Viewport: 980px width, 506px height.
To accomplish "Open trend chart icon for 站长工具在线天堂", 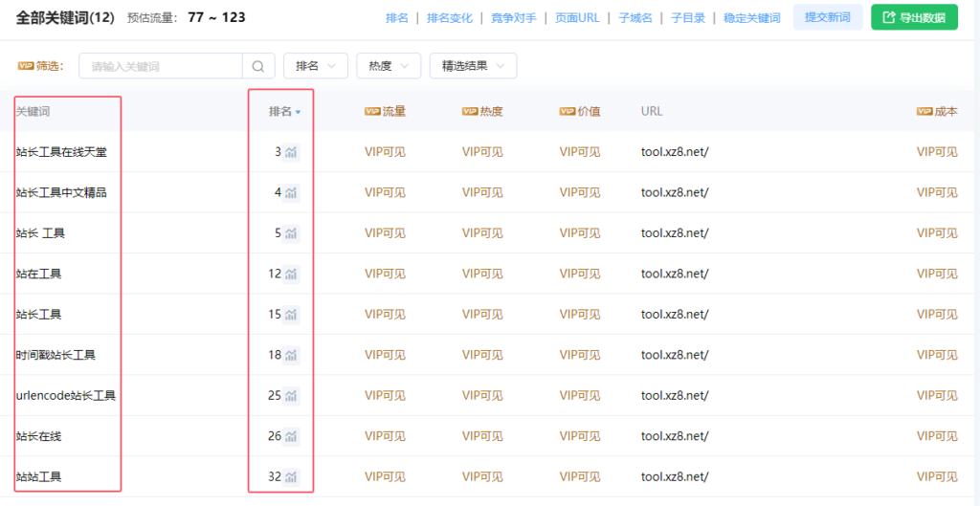I will click(x=291, y=152).
